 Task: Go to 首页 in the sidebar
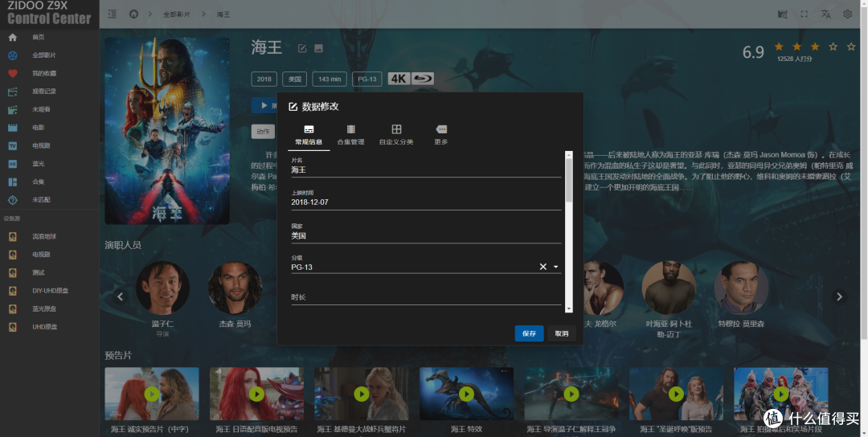[x=50, y=37]
